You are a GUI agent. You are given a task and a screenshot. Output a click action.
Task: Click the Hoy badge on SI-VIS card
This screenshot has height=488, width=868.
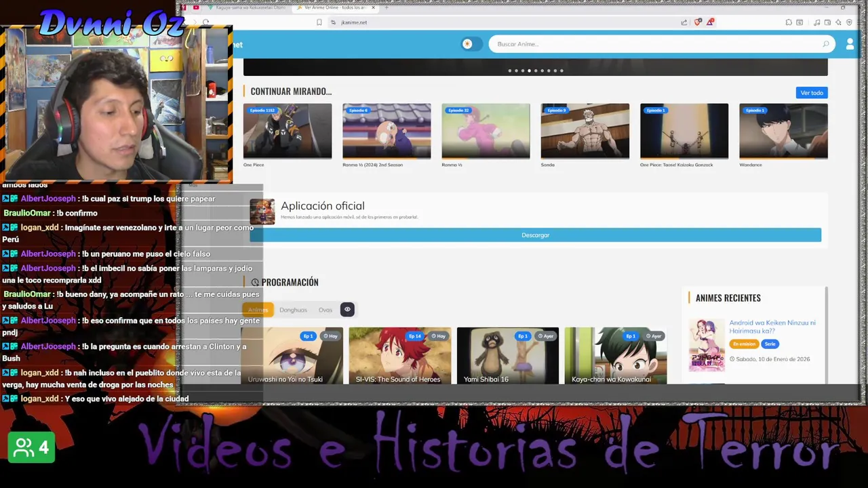438,336
